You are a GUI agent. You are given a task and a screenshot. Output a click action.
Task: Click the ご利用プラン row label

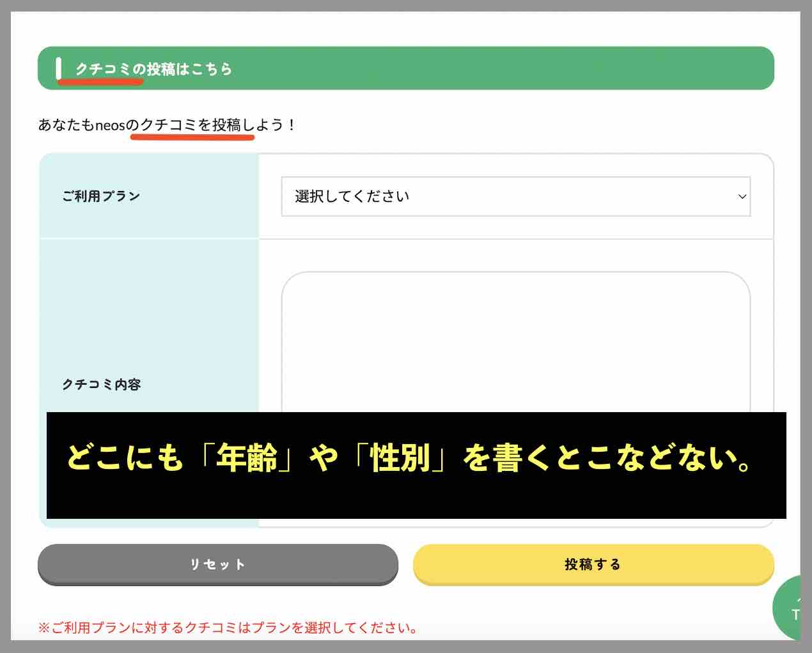coord(102,196)
